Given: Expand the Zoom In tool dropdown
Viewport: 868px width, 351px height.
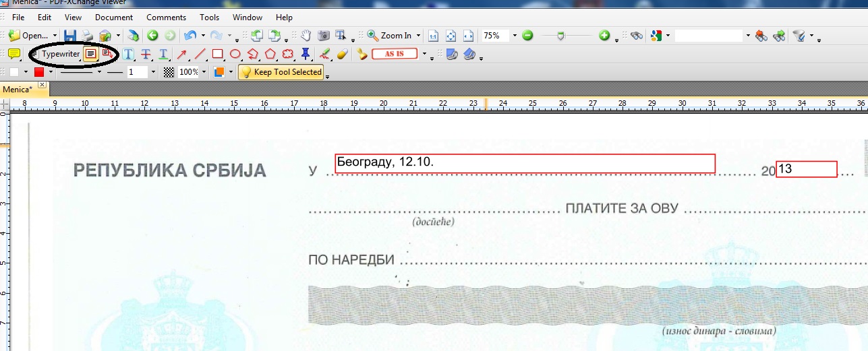Looking at the screenshot, I should click(418, 36).
